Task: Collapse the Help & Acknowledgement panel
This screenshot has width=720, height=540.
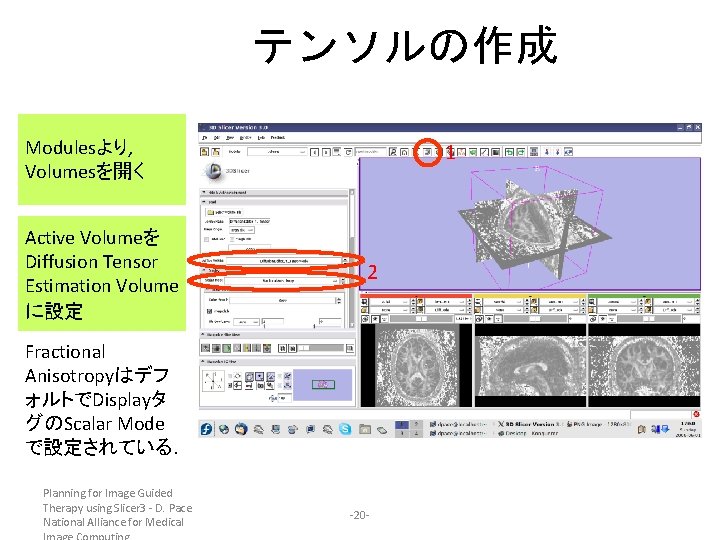Action: pyautogui.click(x=274, y=192)
